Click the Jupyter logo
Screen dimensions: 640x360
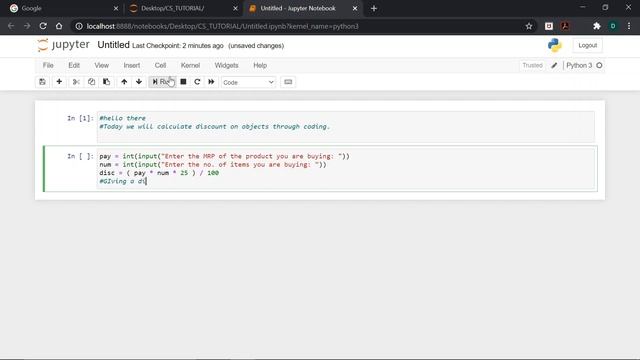[63, 45]
